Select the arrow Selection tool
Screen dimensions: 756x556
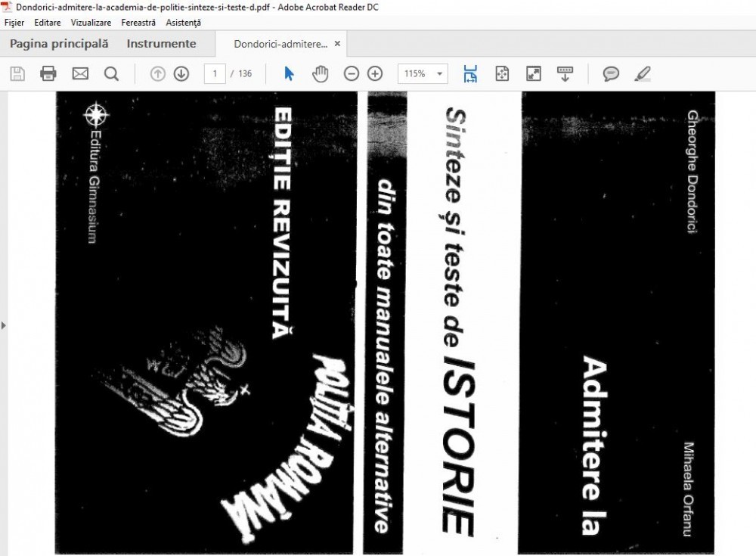289,74
